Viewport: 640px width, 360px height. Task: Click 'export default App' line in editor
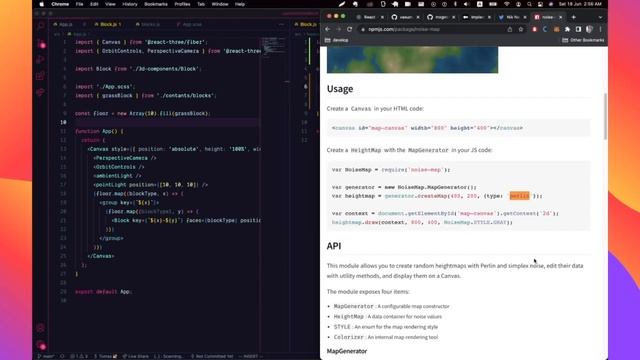[x=103, y=292]
